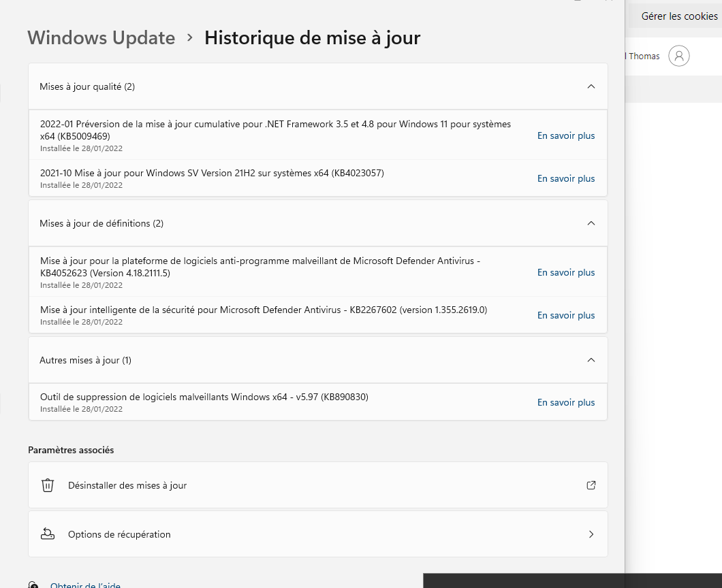The width and height of the screenshot is (722, 588).
Task: Click the Paramètres associés heading
Action: pos(71,450)
